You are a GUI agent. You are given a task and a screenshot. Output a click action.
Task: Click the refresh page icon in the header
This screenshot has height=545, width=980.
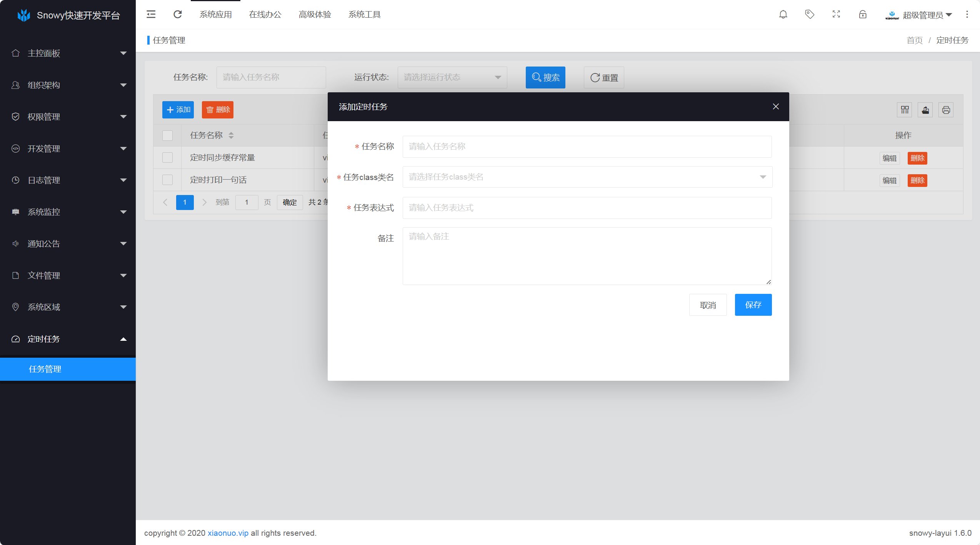[177, 15]
